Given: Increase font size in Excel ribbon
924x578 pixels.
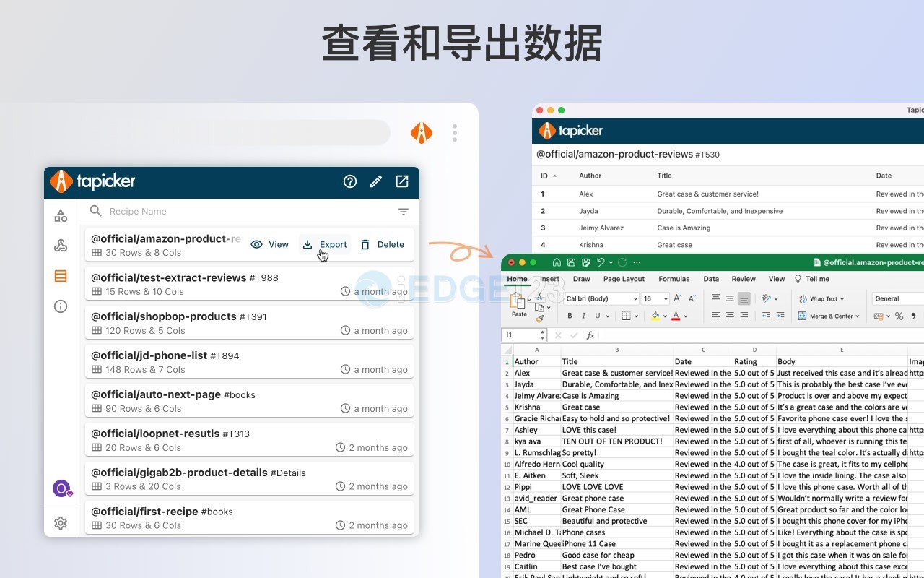Looking at the screenshot, I should tap(677, 298).
